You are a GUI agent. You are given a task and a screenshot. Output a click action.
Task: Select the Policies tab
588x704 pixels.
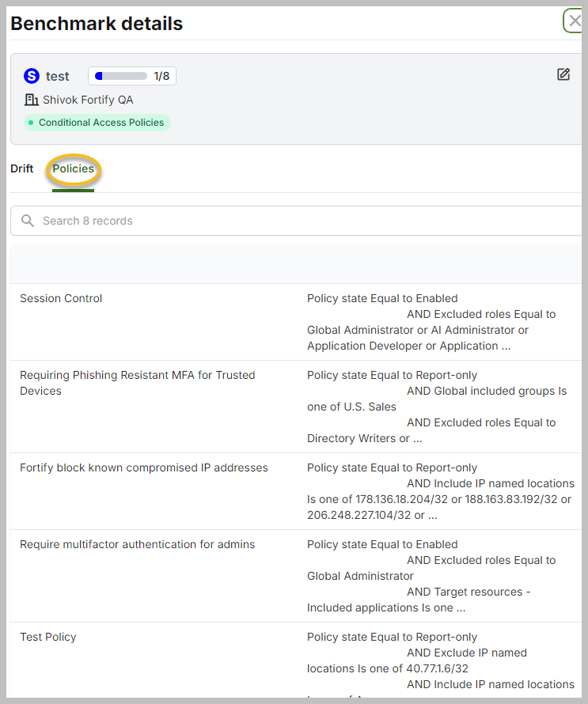tap(73, 168)
